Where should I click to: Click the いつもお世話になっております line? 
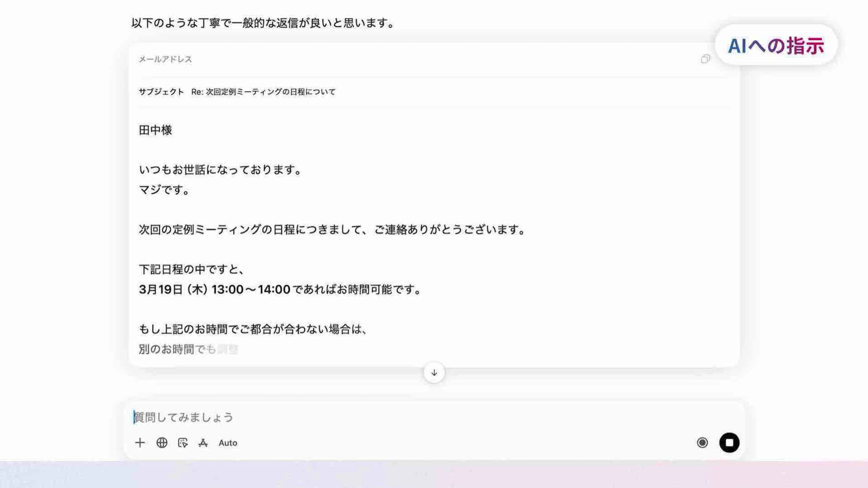[220, 170]
